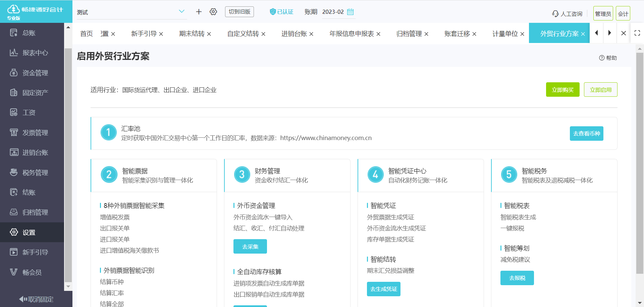
Task: Open 固定资产 module
Action: point(32,93)
